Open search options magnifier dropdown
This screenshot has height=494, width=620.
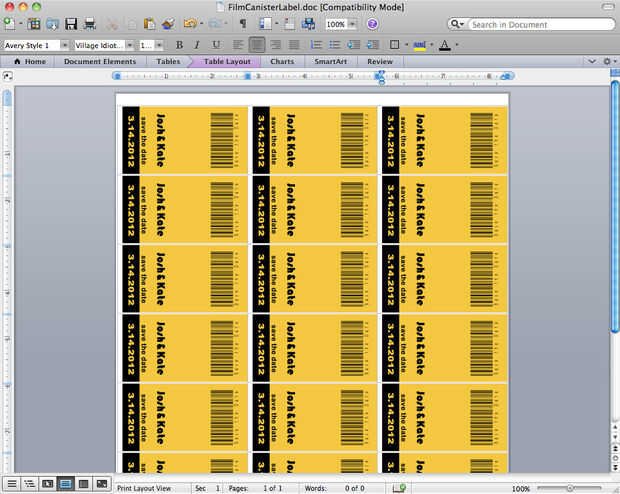[457, 25]
